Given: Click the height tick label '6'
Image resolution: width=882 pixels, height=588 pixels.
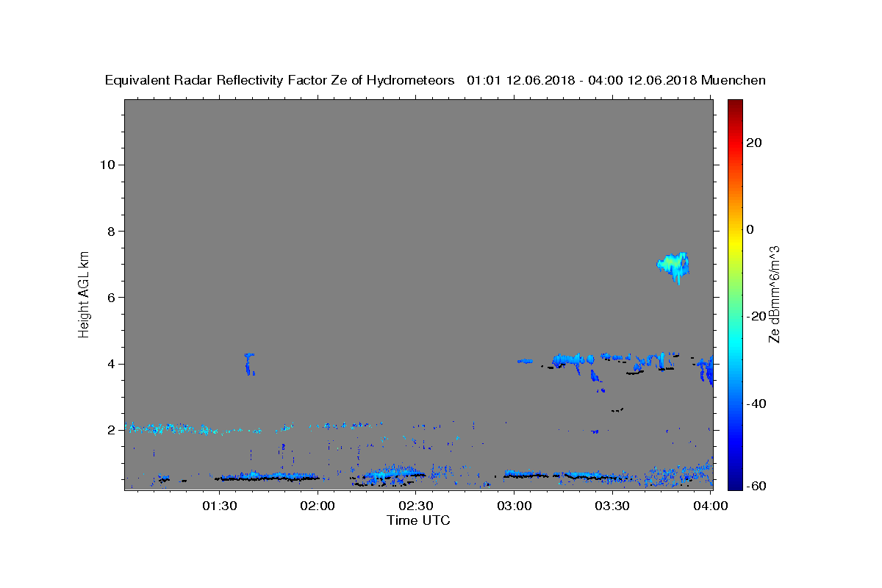Looking at the screenshot, I should pyautogui.click(x=110, y=297).
